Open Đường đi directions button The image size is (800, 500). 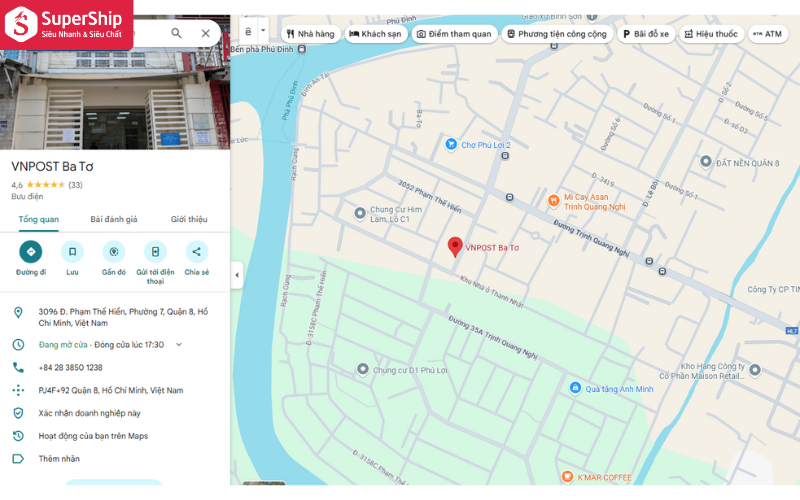pyautogui.click(x=31, y=252)
